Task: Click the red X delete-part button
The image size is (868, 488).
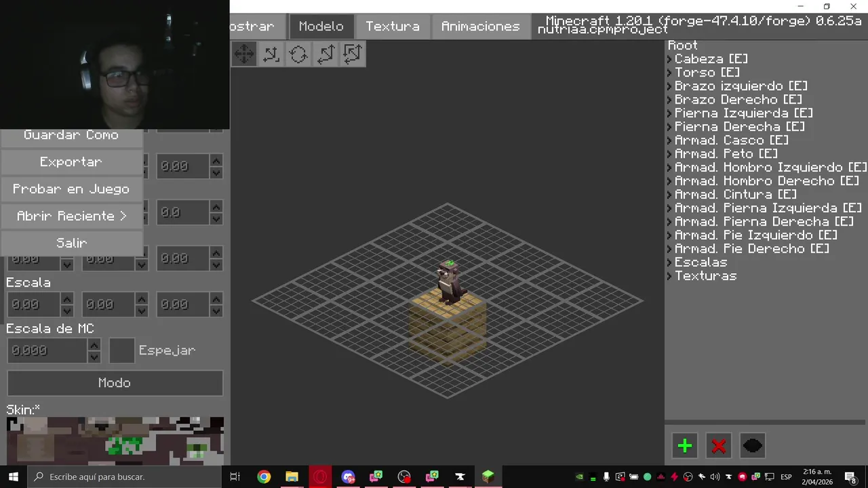Action: click(719, 445)
